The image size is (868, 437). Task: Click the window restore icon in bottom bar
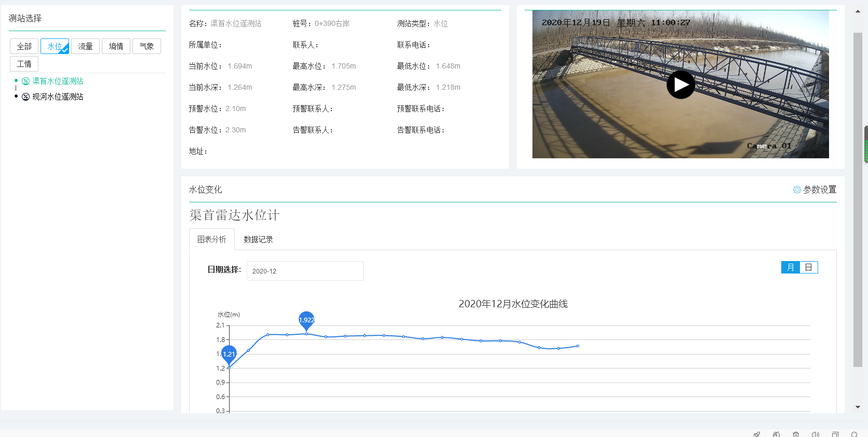click(835, 434)
